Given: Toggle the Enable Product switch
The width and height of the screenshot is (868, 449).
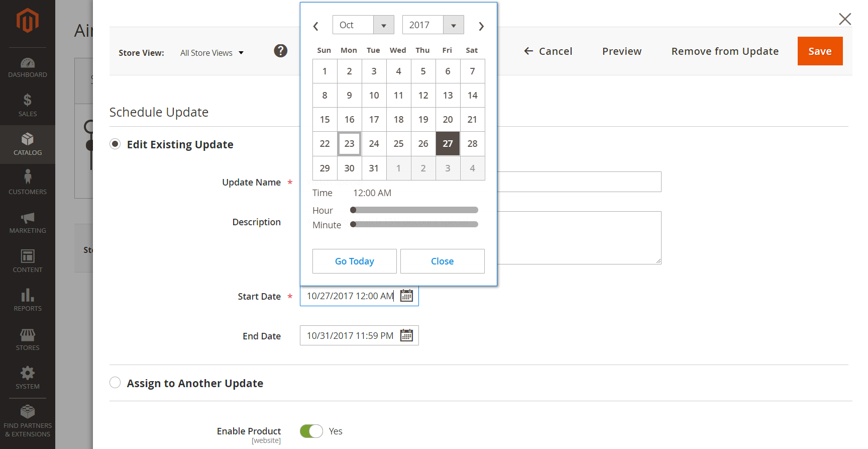Looking at the screenshot, I should (x=311, y=431).
